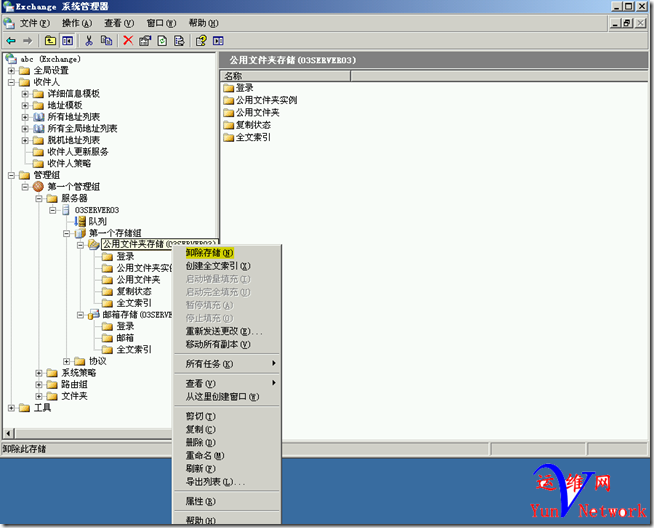Choose 导出列表(L) from context menu

(226, 482)
